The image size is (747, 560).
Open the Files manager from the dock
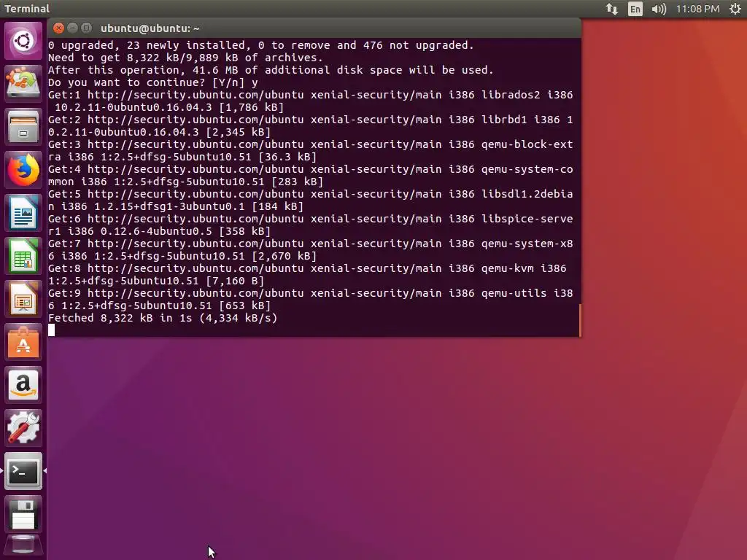(23, 127)
